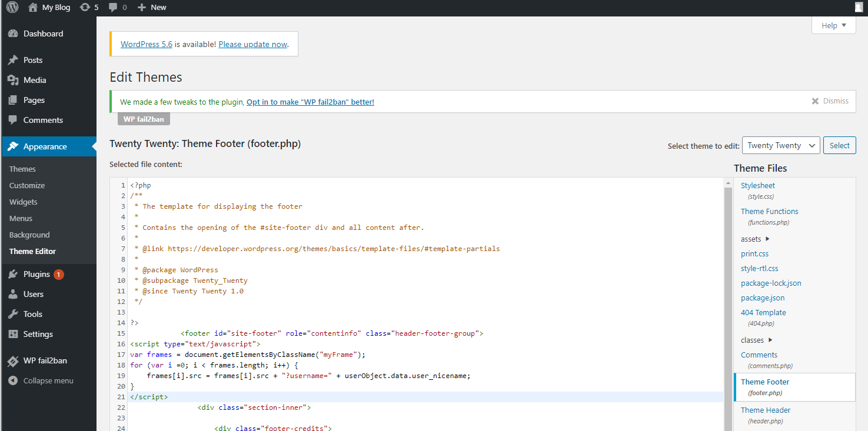Click the Appearance paintbrush icon

[x=13, y=146]
